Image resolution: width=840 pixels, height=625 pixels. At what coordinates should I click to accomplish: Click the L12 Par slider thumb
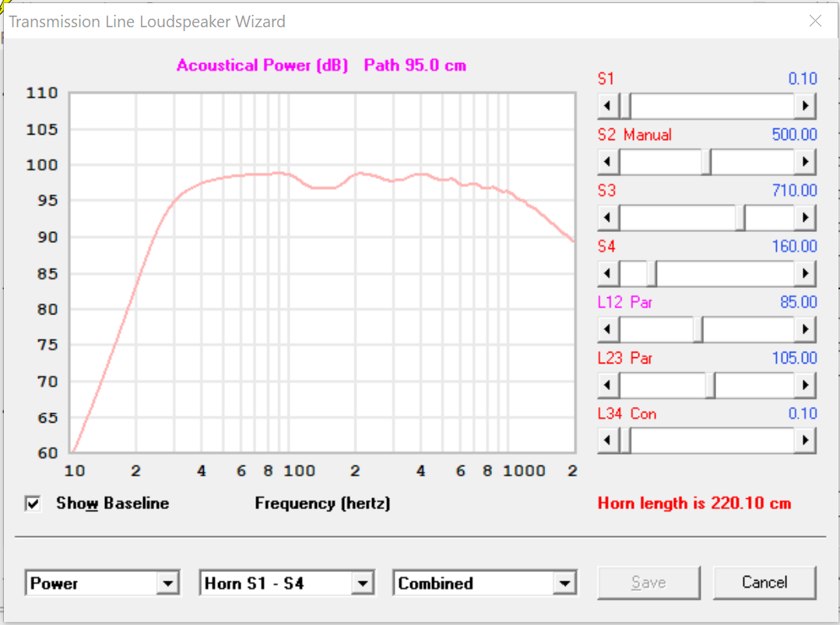point(698,329)
